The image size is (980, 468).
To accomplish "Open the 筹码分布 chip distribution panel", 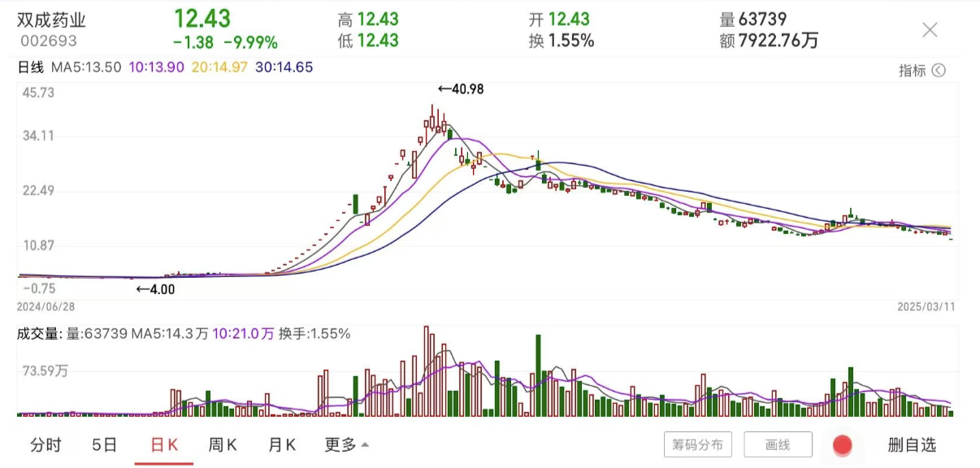I will 697,444.
